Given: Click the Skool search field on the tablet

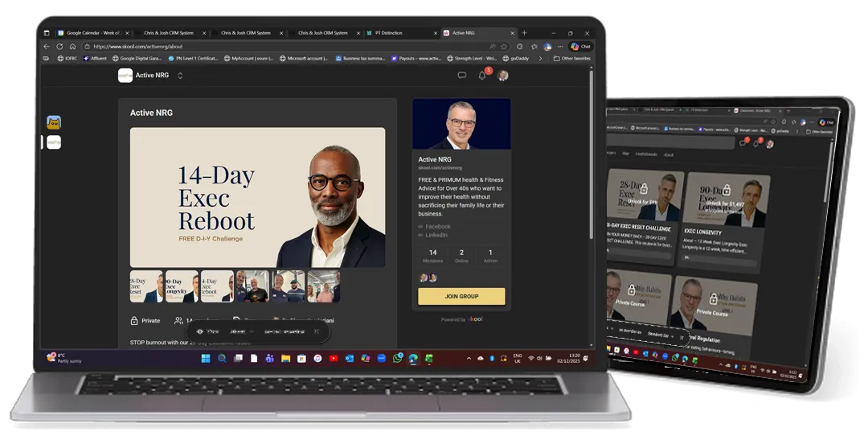Looking at the screenshot, I should [x=669, y=142].
